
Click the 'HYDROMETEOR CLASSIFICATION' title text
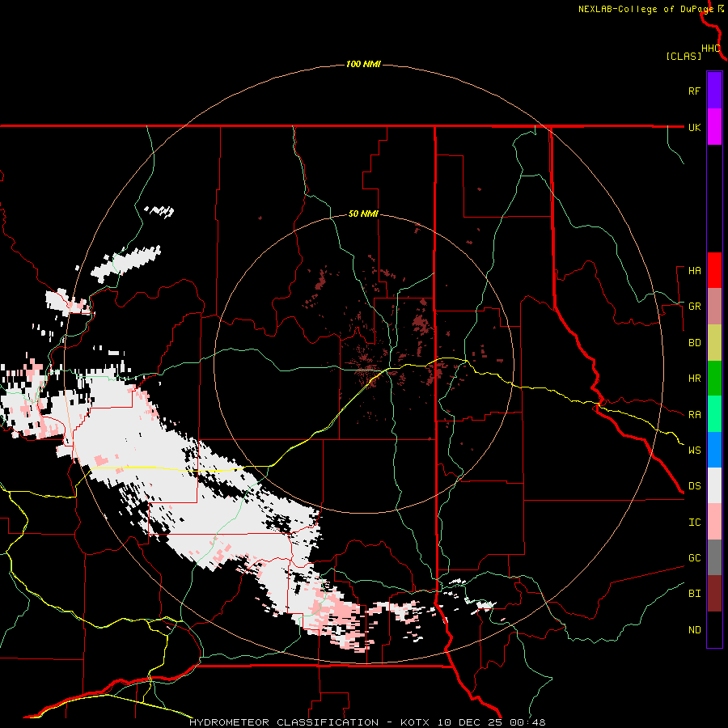click(x=284, y=722)
